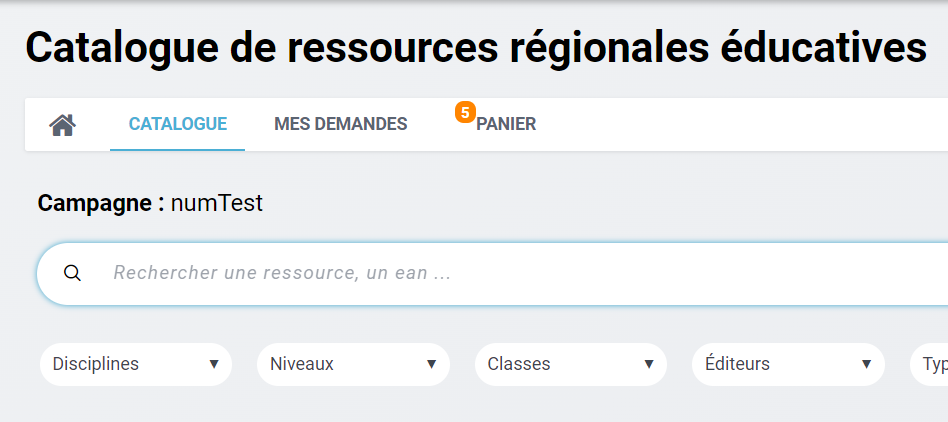Click the magnifying glass search icon
This screenshot has height=422, width=948.
[x=72, y=273]
